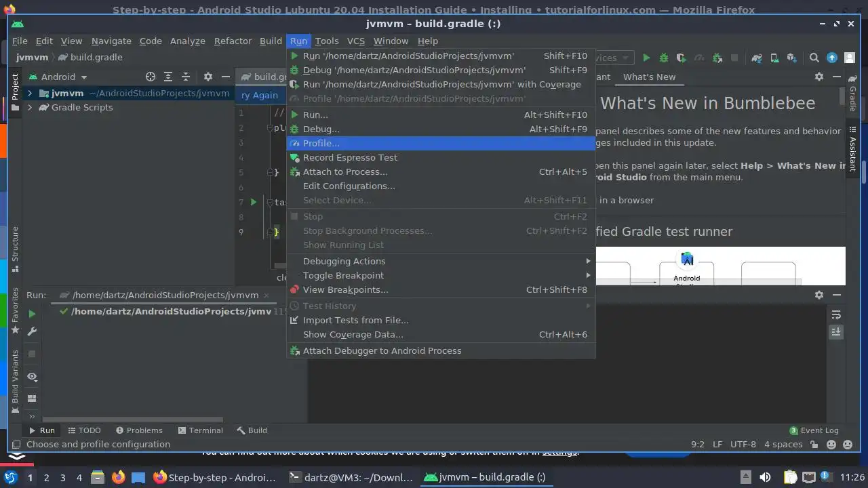This screenshot has height=488, width=868.
Task: Click Run with Coverage shield icon
Action: tap(682, 58)
